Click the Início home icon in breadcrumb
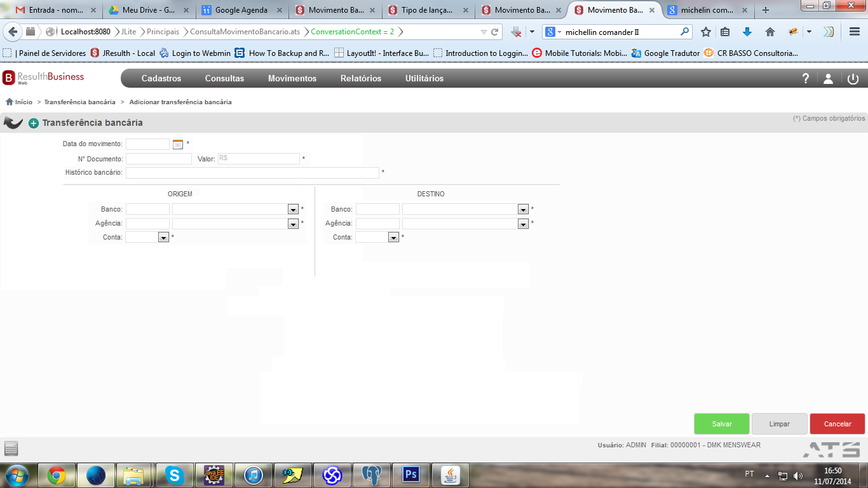The image size is (868, 488). tap(10, 102)
